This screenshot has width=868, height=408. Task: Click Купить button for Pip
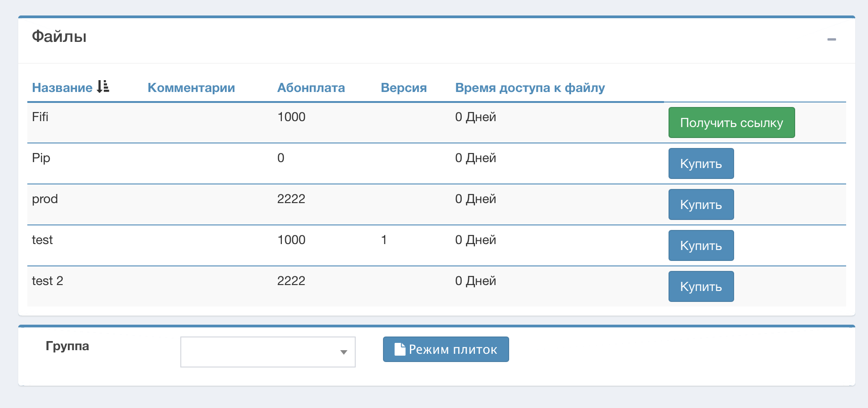(701, 163)
